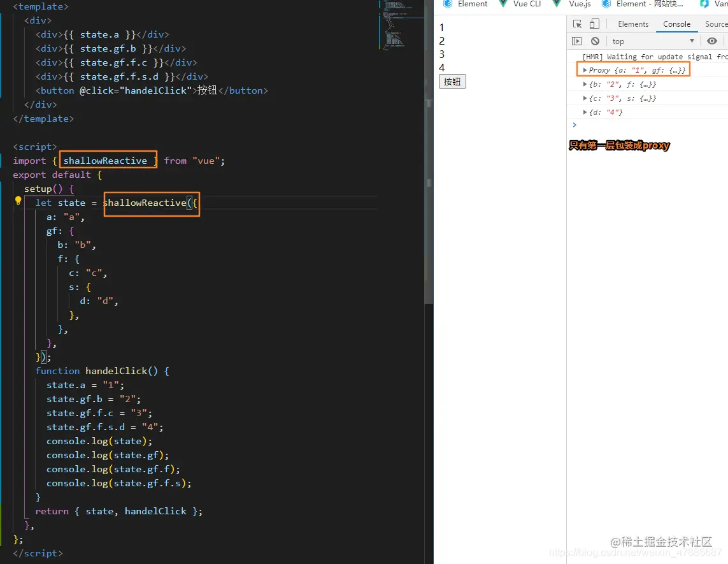Clear the console with the ban icon
This screenshot has width=728, height=564.
[x=595, y=41]
